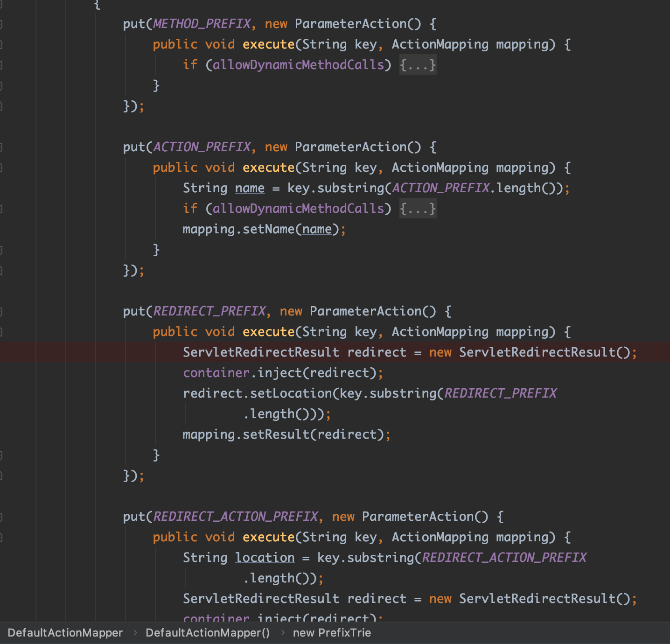Click REDIRECT_ACTION_PREFIX in the last put call
The width and height of the screenshot is (670, 644).
236,517
